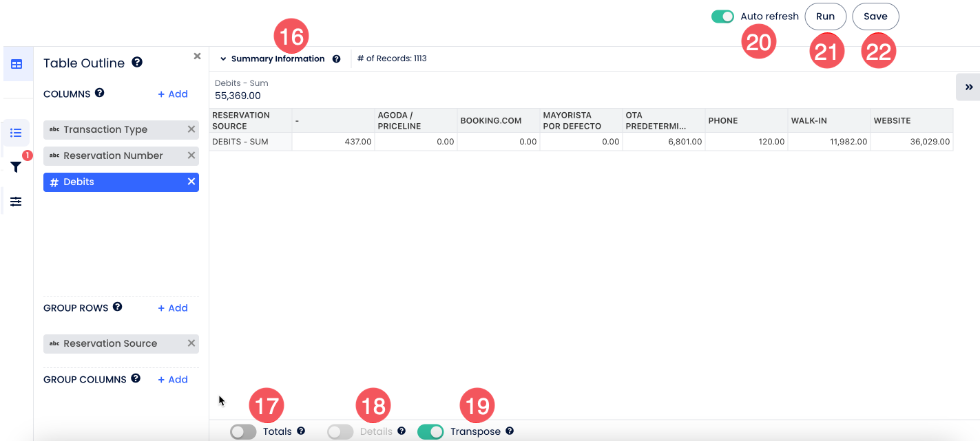The image size is (980, 441).
Task: Remove Reservation Source from group rows
Action: pos(191,343)
